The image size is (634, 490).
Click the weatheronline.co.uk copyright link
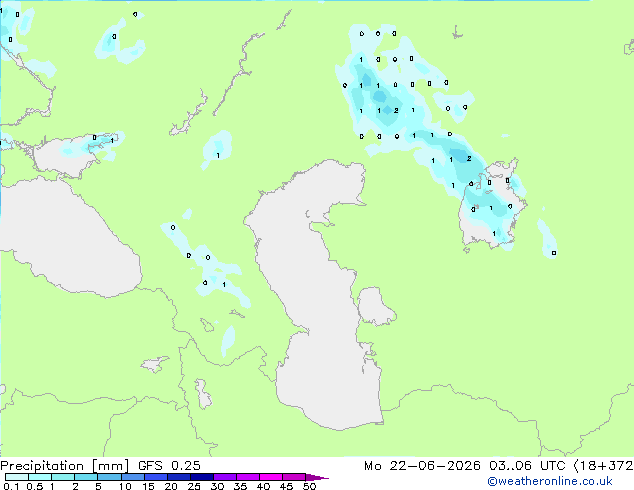tap(550, 481)
